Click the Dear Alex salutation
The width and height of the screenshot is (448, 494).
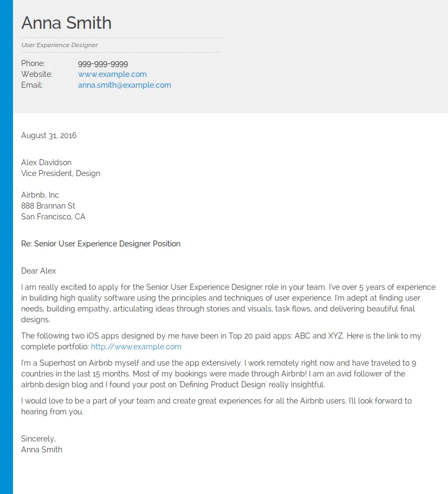pos(38,271)
